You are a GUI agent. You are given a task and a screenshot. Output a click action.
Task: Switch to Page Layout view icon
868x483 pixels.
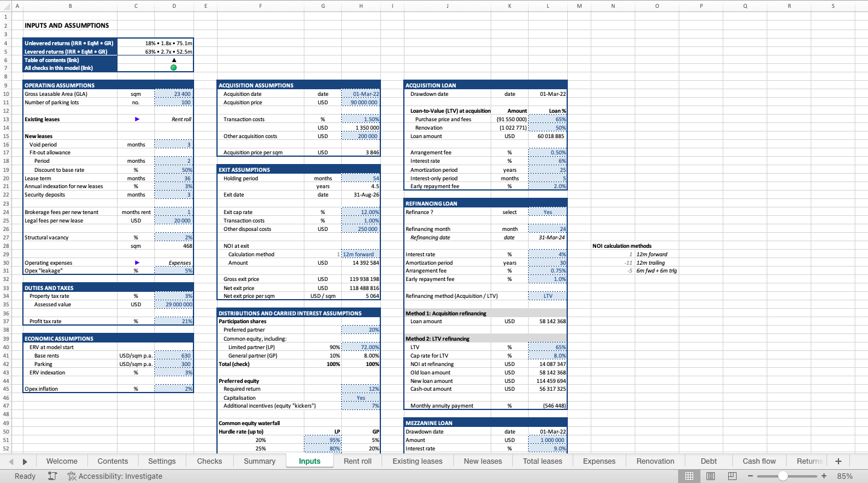point(711,476)
